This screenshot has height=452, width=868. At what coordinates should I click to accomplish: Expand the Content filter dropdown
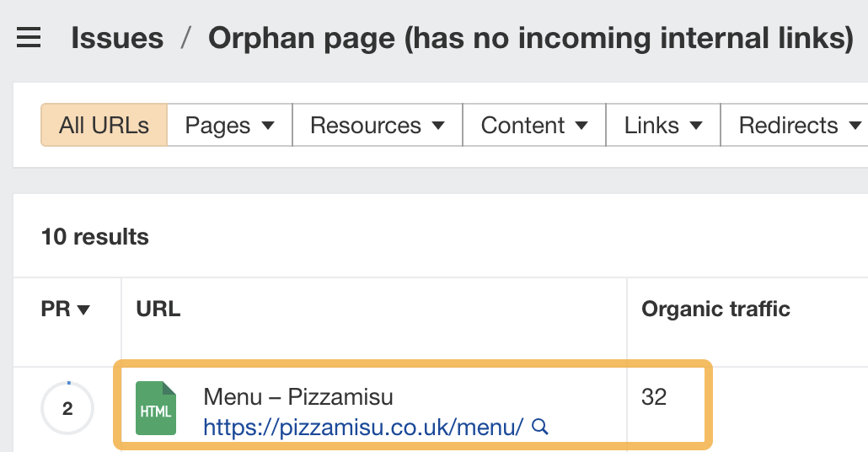[x=534, y=126]
